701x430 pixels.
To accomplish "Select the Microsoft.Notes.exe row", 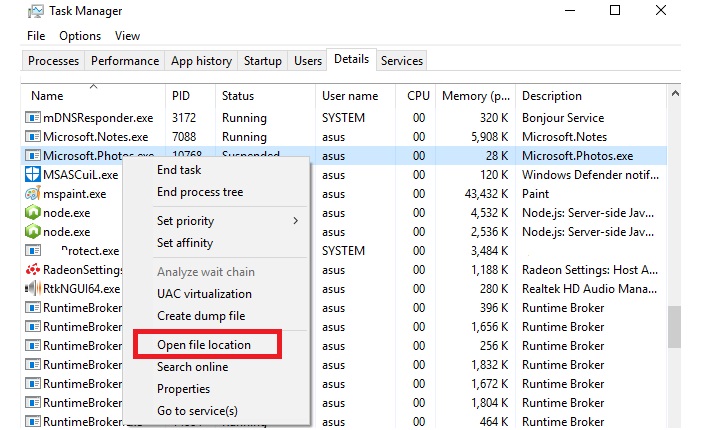I will (x=344, y=136).
